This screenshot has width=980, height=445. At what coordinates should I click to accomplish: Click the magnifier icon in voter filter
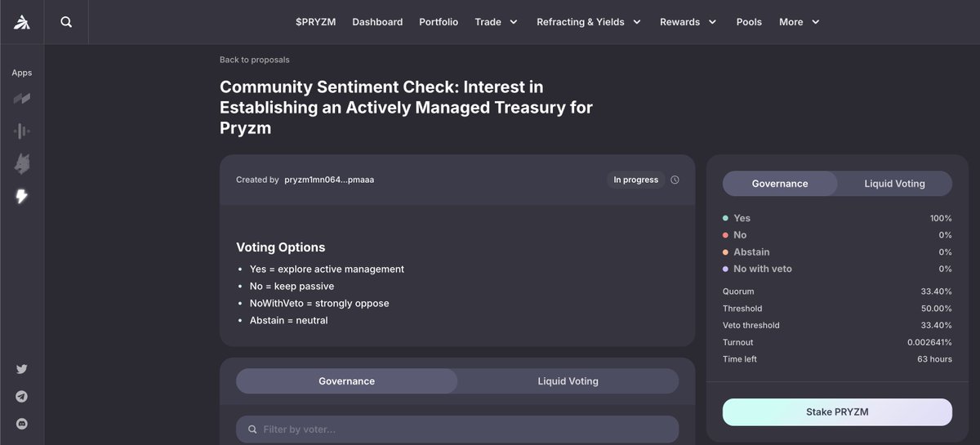(x=251, y=429)
